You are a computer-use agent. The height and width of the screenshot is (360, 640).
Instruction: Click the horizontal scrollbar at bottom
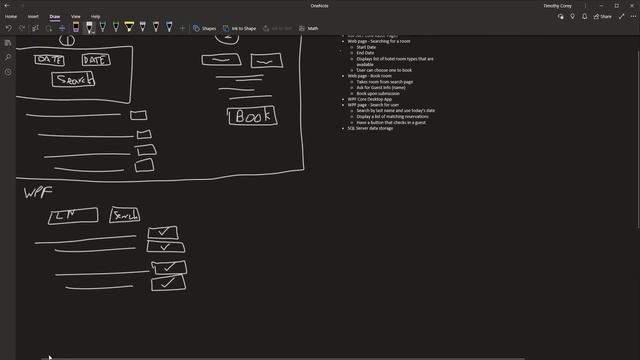point(282,358)
